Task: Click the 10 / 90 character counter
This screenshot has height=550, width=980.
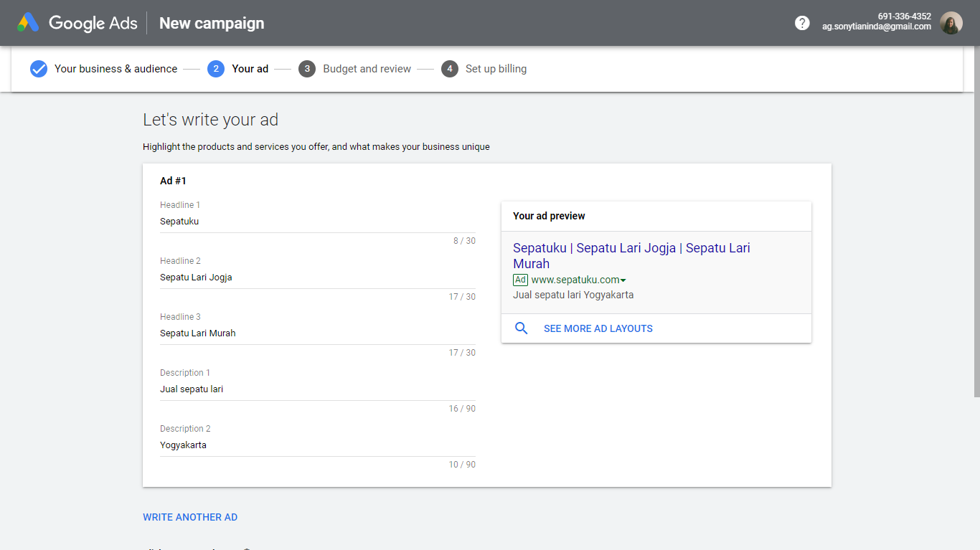Action: [462, 465]
